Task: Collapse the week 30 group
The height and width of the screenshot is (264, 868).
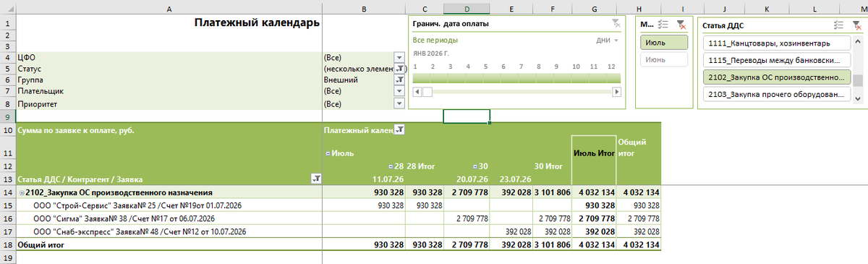Action: (475, 166)
